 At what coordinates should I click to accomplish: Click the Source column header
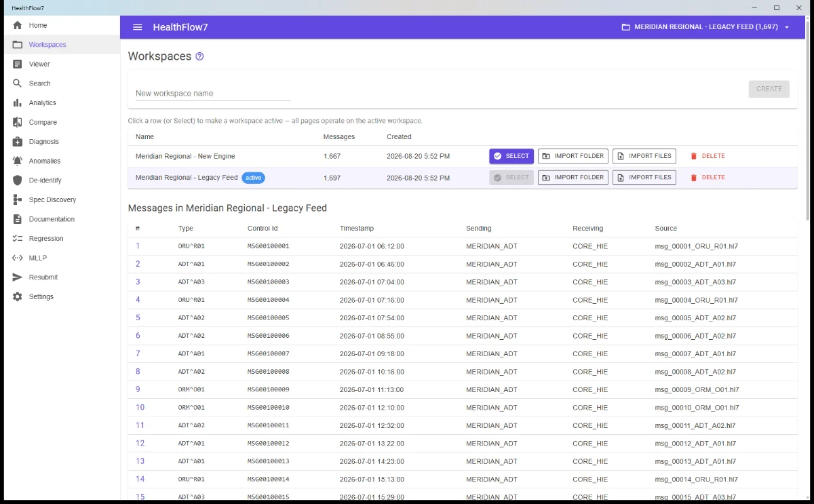tap(666, 229)
